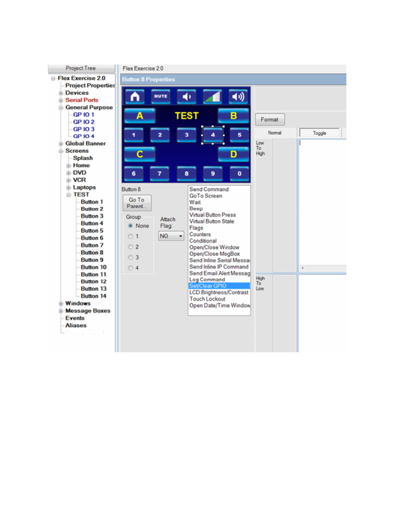Select Laptops screen in tree
411x532 pixels.
tap(84, 187)
